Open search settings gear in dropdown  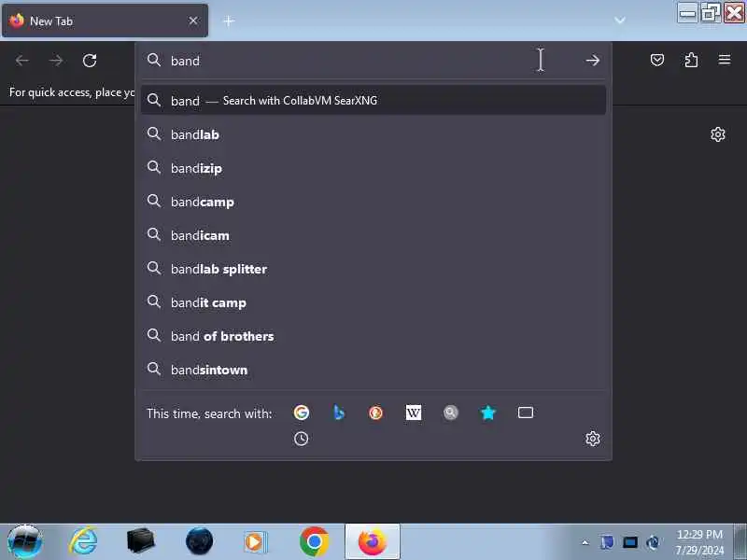click(593, 439)
